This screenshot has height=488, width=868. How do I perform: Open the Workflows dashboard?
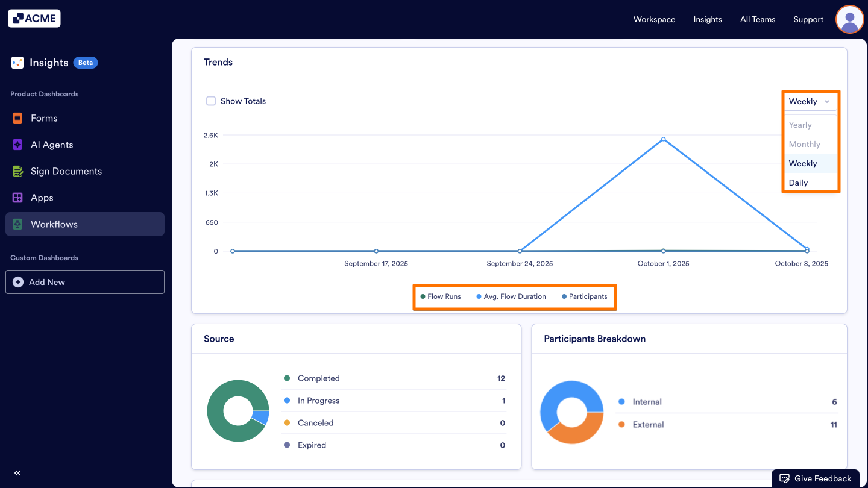[54, 224]
